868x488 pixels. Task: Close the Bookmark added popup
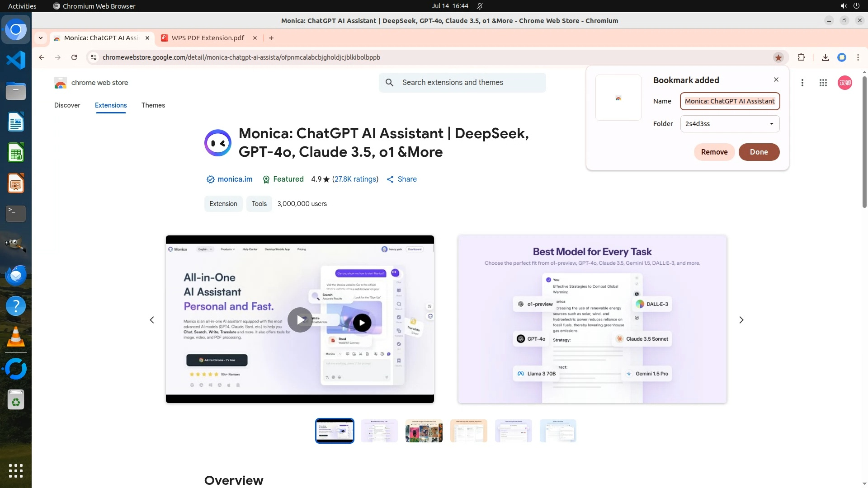pyautogui.click(x=776, y=80)
